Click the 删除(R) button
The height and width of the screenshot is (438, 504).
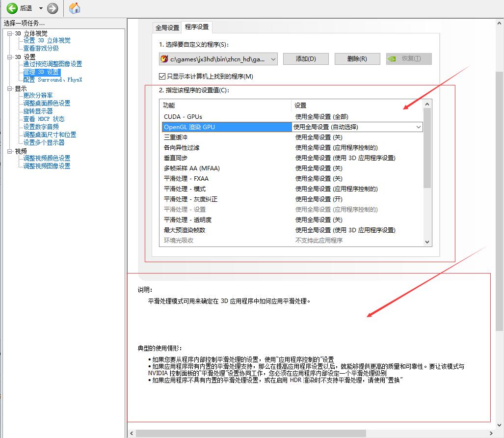tap(357, 59)
